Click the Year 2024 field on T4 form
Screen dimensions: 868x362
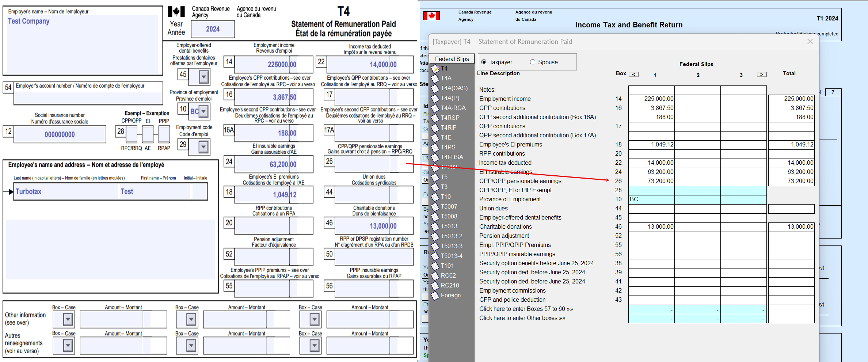(213, 29)
